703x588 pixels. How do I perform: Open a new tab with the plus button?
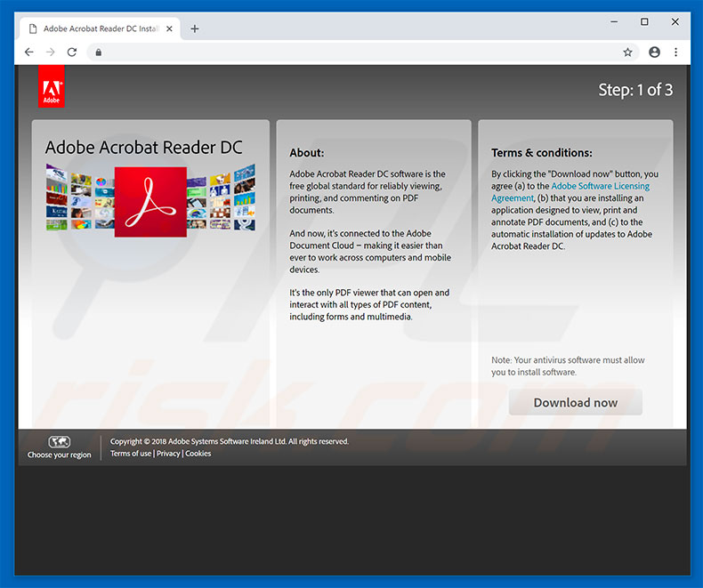(195, 28)
